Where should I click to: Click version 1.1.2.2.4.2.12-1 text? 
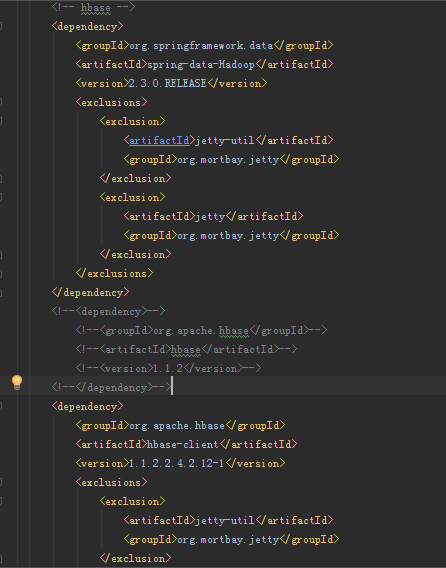pyautogui.click(x=176, y=463)
